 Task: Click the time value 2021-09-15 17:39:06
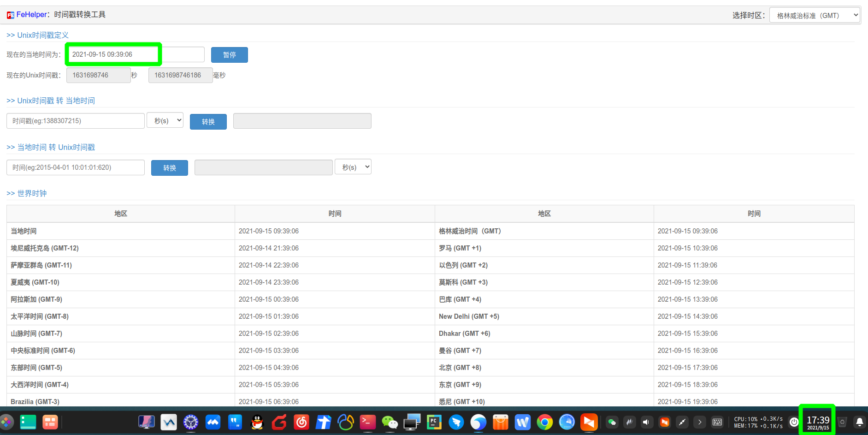coord(688,368)
